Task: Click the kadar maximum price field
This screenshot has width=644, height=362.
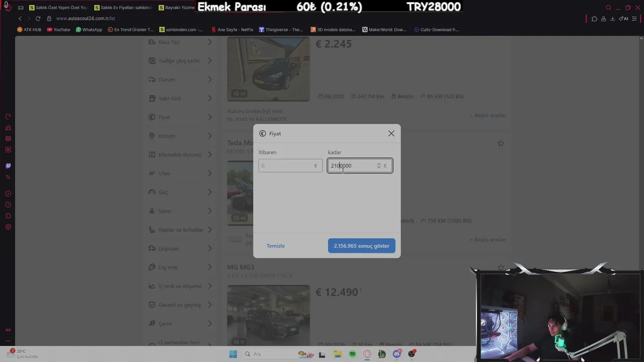Action: [360, 166]
